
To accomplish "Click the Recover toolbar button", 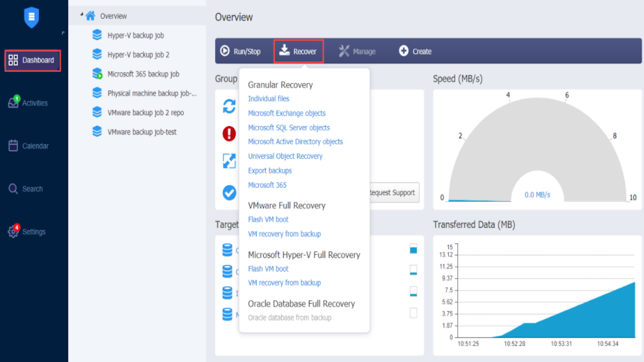I will click(x=298, y=51).
